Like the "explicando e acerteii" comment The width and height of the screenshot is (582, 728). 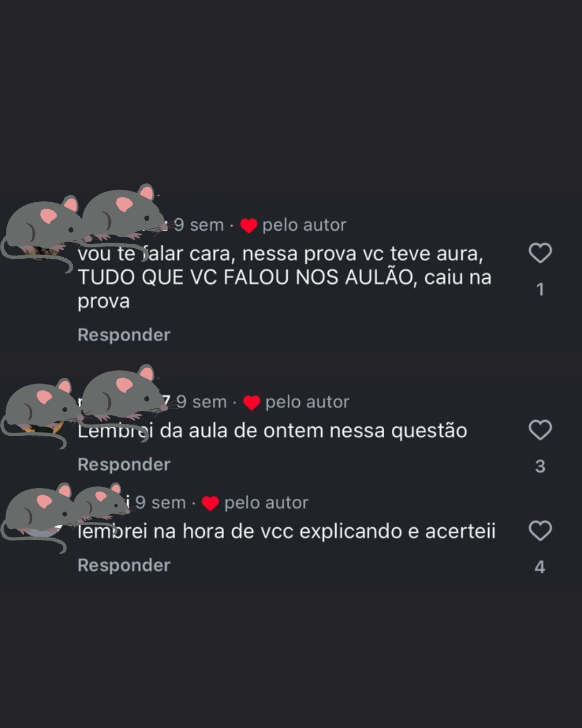[540, 531]
